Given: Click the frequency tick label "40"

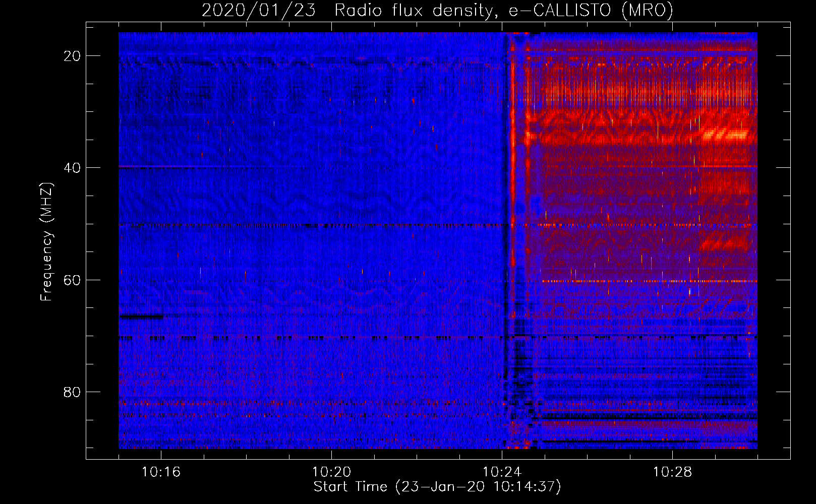Looking at the screenshot, I should click(x=72, y=168).
